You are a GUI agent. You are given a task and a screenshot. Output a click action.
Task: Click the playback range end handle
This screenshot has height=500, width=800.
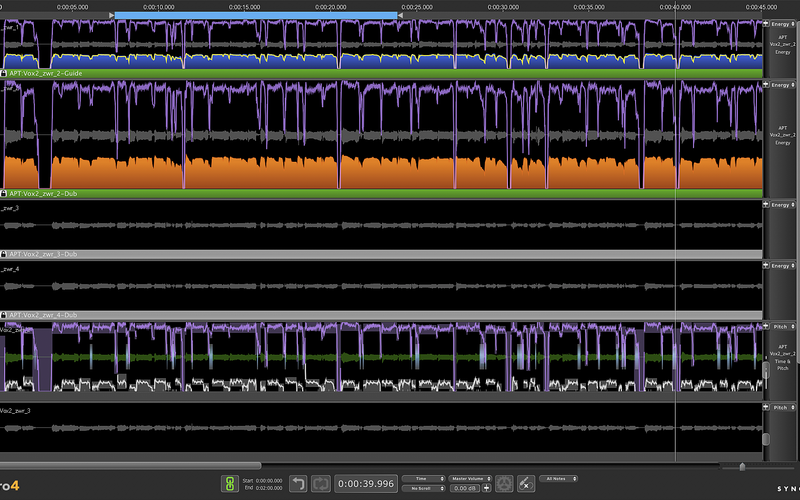point(400,15)
